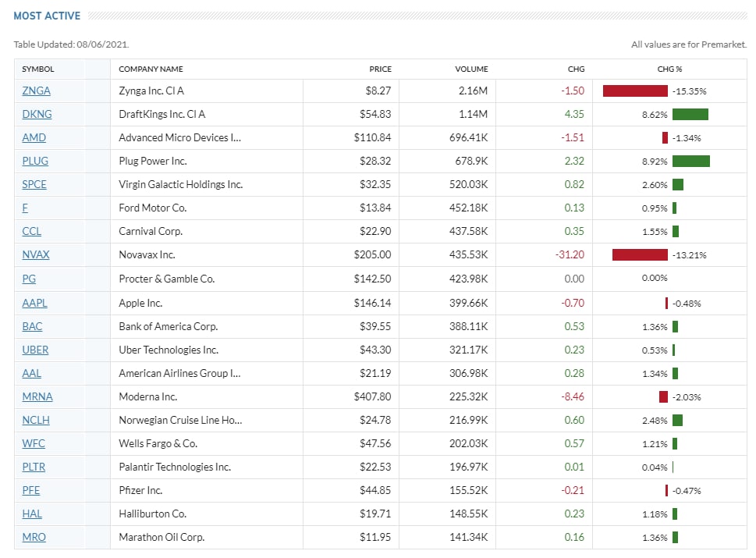Click the $146.14 Apple price
The image size is (756, 558).
point(373,303)
